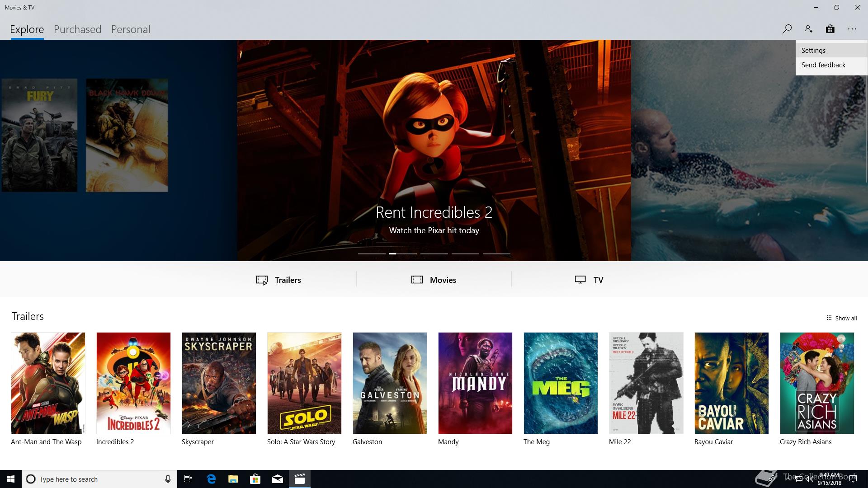The height and width of the screenshot is (488, 868).
Task: Click the Trailers section heading
Action: click(x=28, y=316)
